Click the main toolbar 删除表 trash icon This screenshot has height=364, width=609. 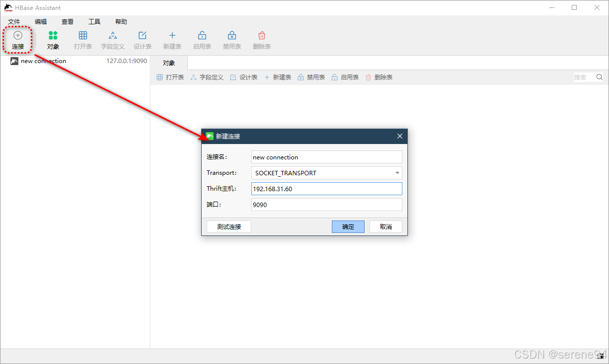click(x=262, y=35)
